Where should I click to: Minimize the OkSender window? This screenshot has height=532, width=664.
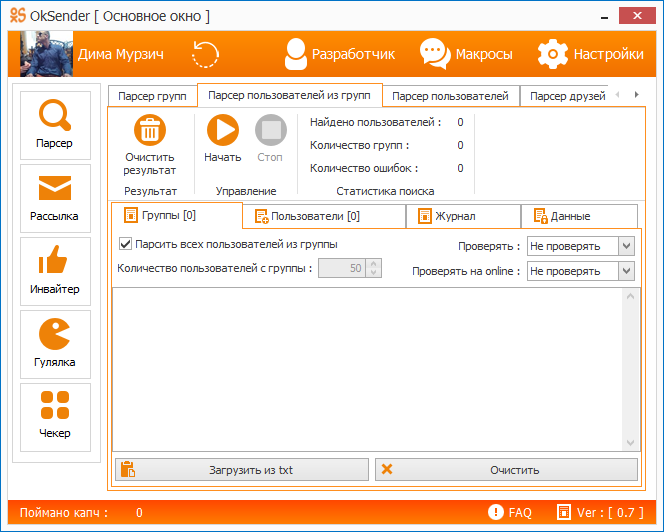pyautogui.click(x=604, y=16)
